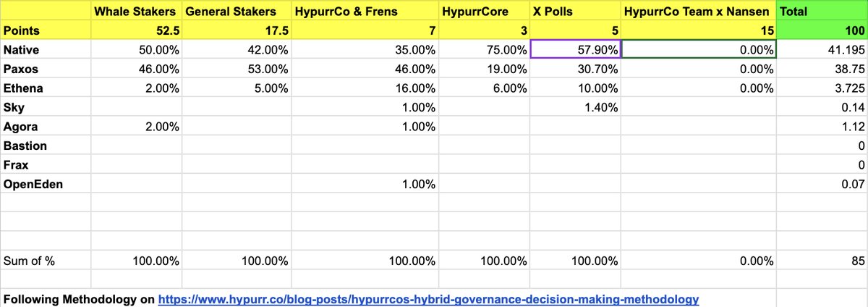Screen dimensions: 868x307
Task: Click the Agora total 1.12 cell
Action: pos(822,127)
